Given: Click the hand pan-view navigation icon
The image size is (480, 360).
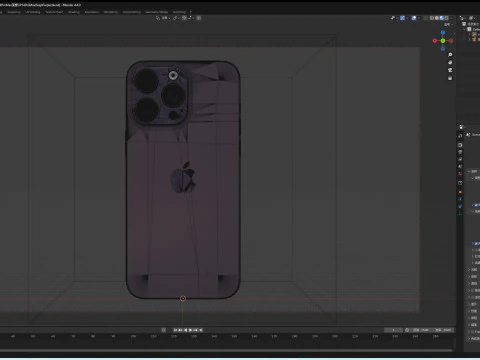Looking at the screenshot, I should [450, 62].
